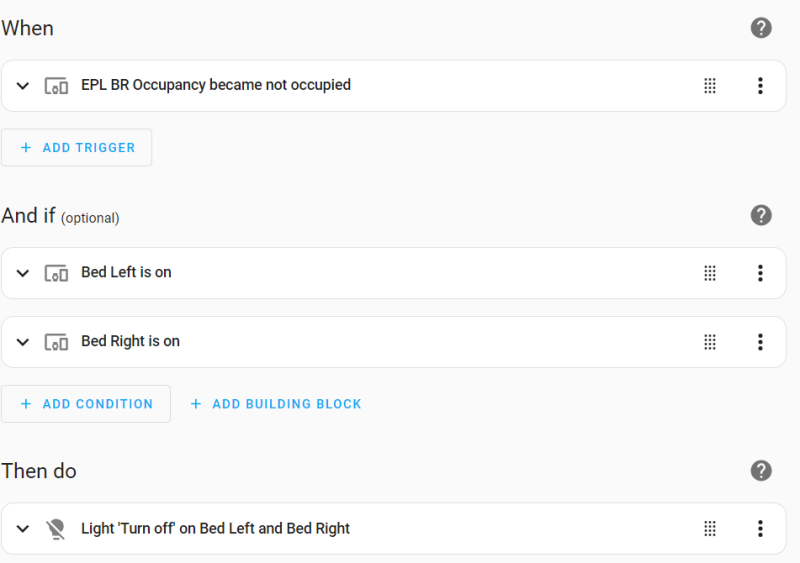
Task: Click drag handle on EPL BR Occupancy trigger
Action: pos(710,86)
